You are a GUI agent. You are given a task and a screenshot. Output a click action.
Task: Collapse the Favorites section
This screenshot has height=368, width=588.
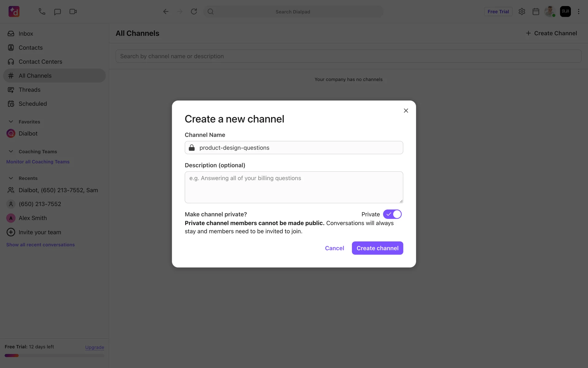pos(11,122)
